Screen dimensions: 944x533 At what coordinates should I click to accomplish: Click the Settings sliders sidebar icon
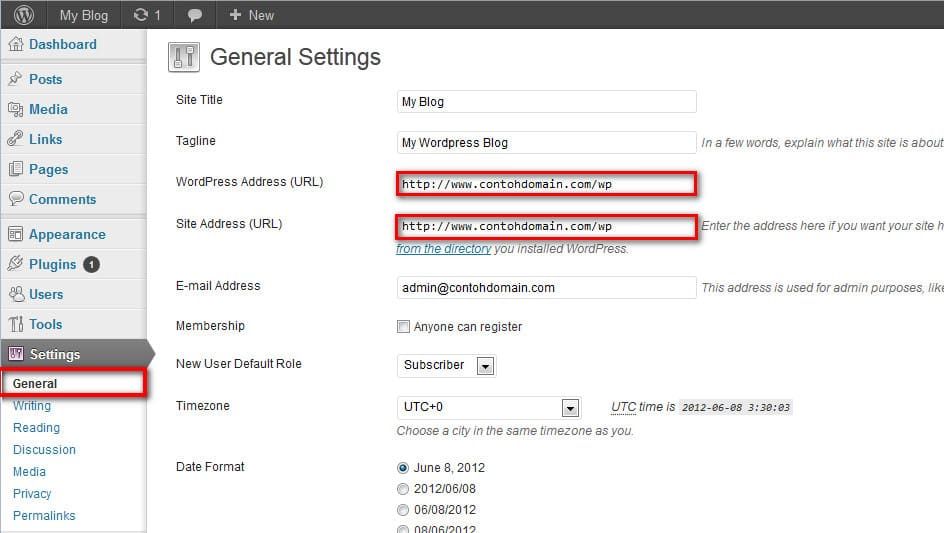point(16,354)
